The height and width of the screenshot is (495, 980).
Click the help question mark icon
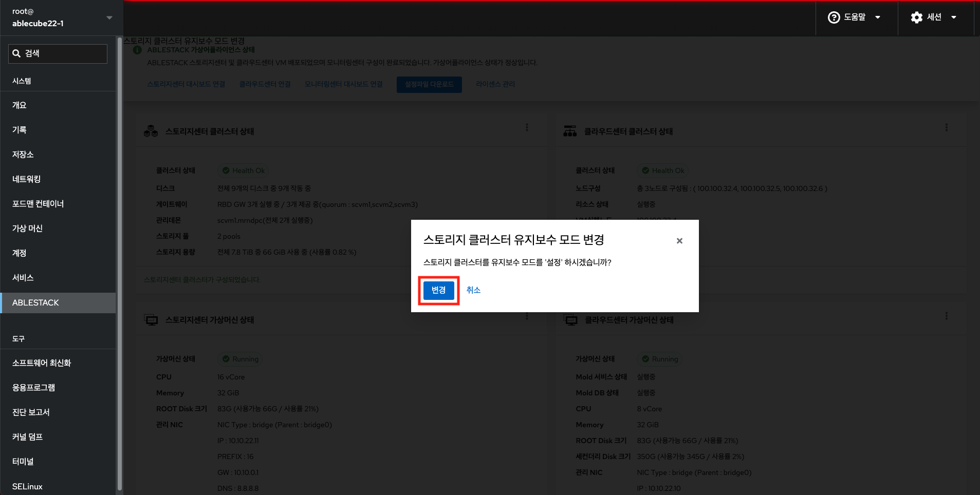834,17
